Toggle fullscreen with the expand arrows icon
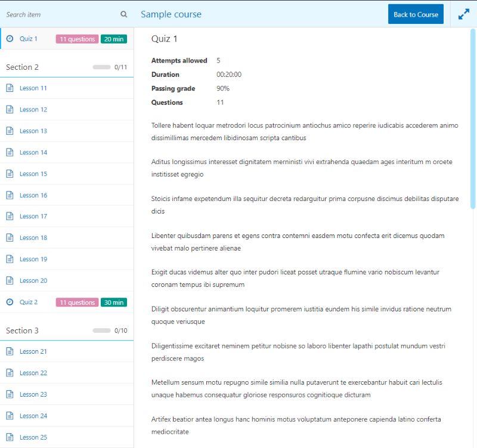 [x=464, y=14]
